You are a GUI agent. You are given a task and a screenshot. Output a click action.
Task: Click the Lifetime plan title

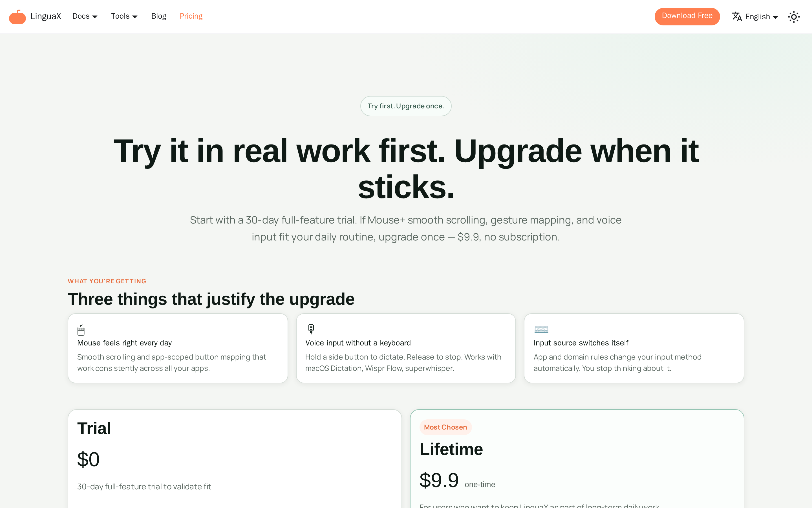(x=451, y=449)
